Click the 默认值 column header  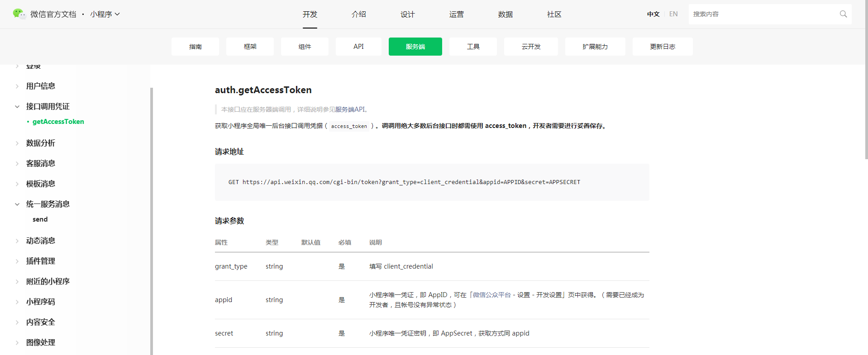[x=311, y=242]
